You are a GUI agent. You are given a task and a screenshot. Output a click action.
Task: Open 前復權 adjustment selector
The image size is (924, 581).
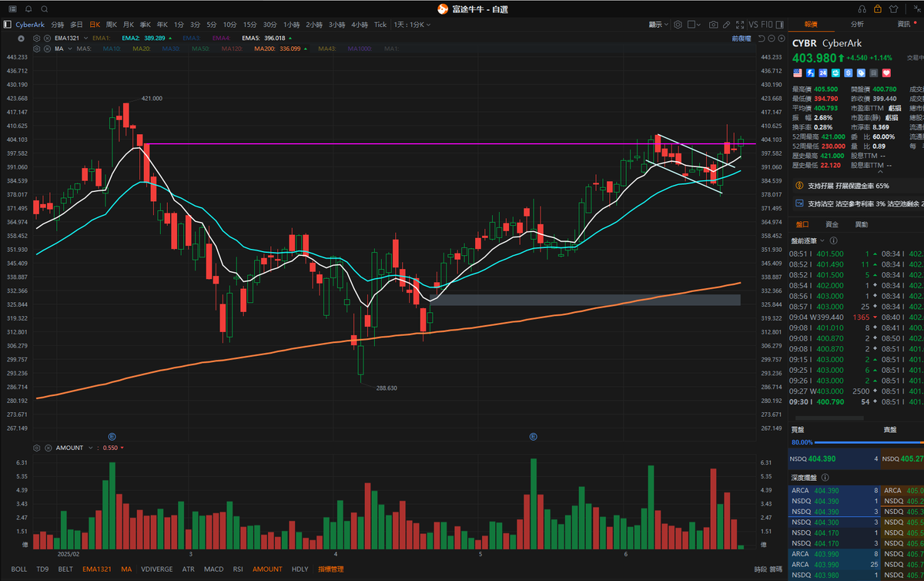[742, 39]
